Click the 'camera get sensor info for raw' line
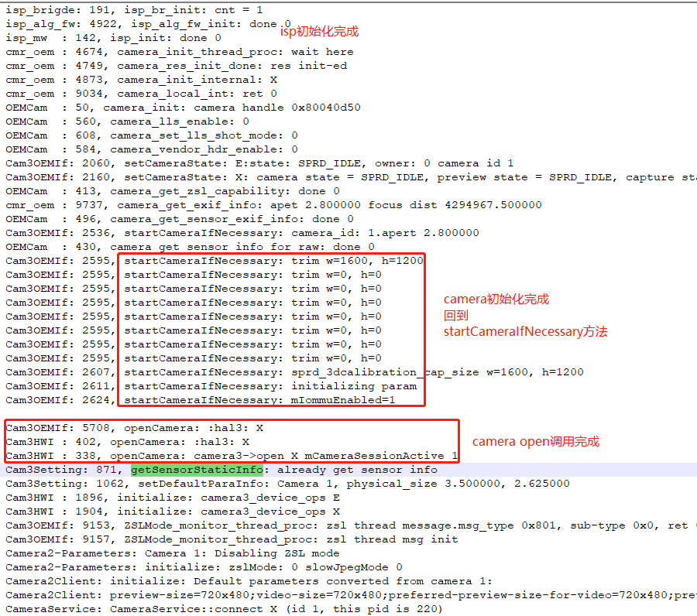 coord(190,247)
